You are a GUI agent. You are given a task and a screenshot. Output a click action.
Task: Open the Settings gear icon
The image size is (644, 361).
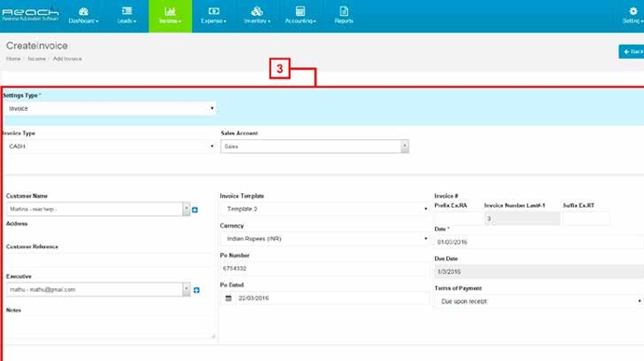(633, 11)
